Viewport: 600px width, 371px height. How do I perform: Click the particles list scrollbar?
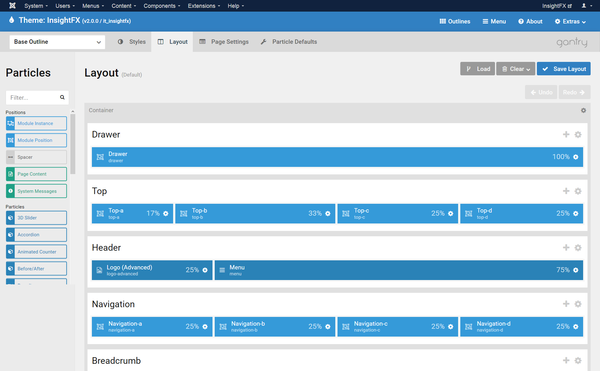coord(73,144)
